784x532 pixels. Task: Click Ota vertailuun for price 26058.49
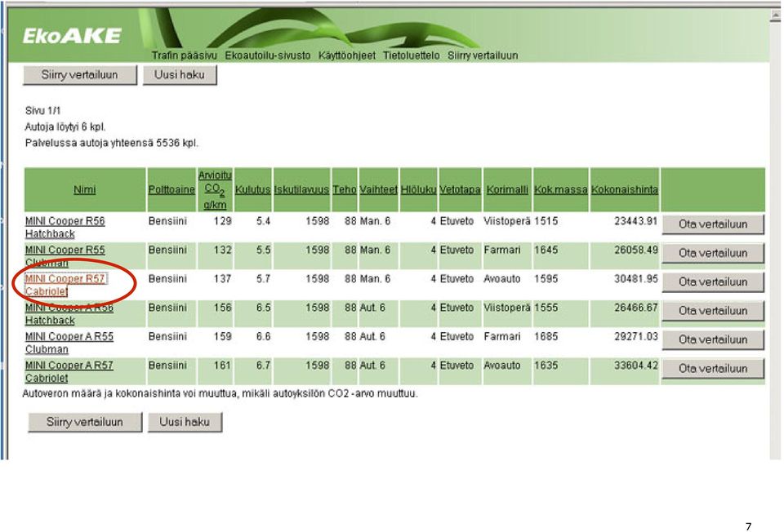[713, 253]
